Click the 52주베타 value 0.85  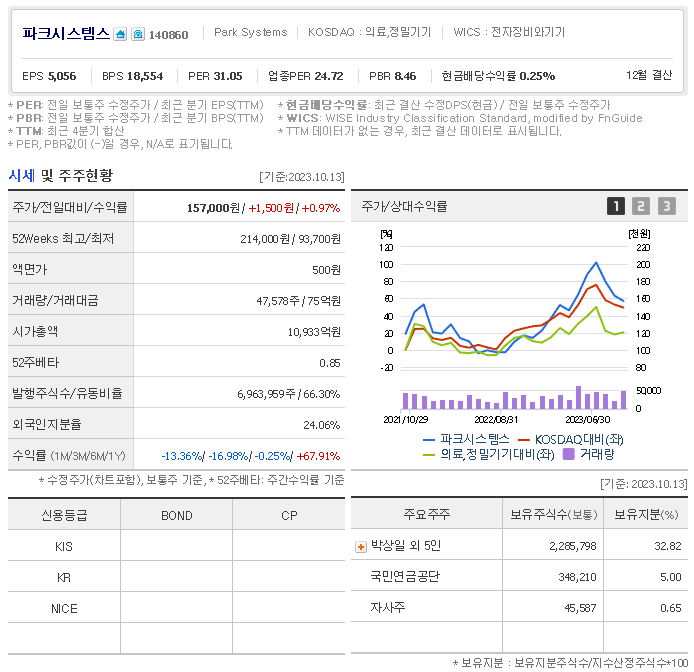coord(330,363)
